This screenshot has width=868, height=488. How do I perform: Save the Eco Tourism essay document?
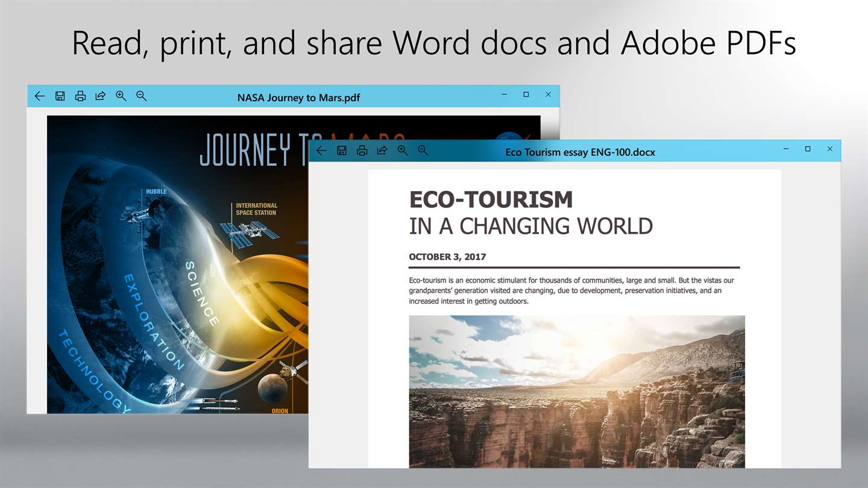click(342, 151)
